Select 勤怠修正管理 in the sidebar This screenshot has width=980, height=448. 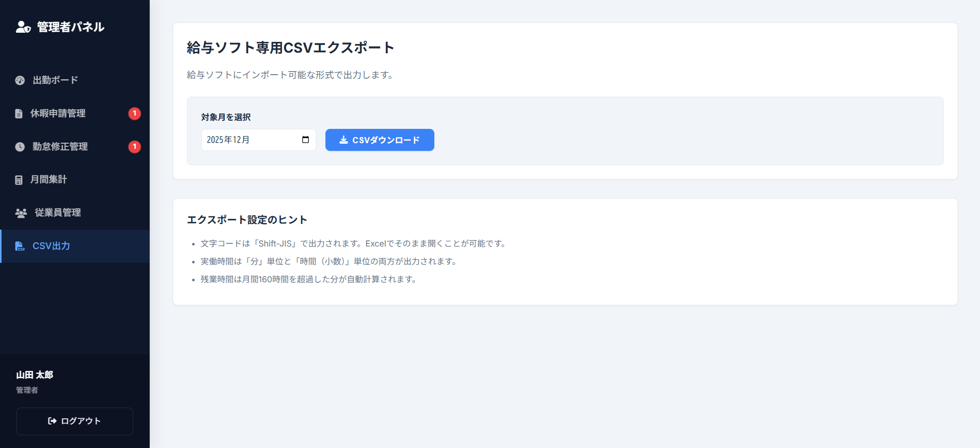(60, 147)
